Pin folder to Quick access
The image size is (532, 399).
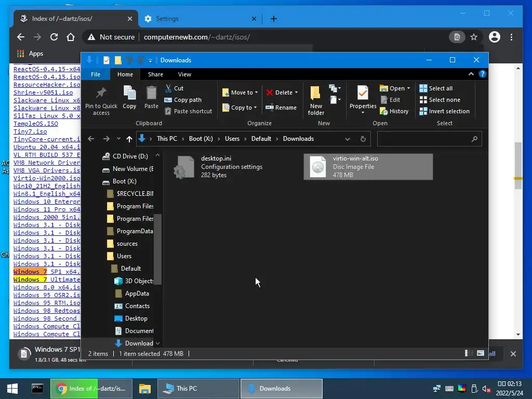[x=101, y=100]
